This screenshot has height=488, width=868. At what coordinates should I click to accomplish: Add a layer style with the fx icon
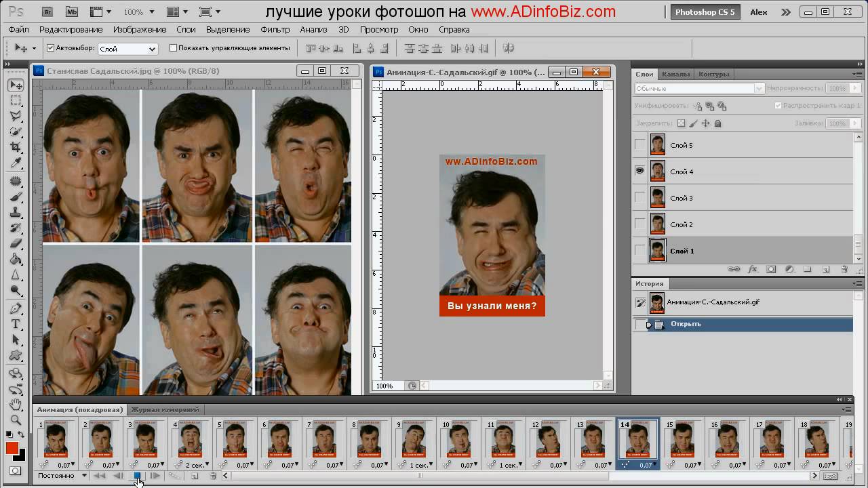coord(753,269)
